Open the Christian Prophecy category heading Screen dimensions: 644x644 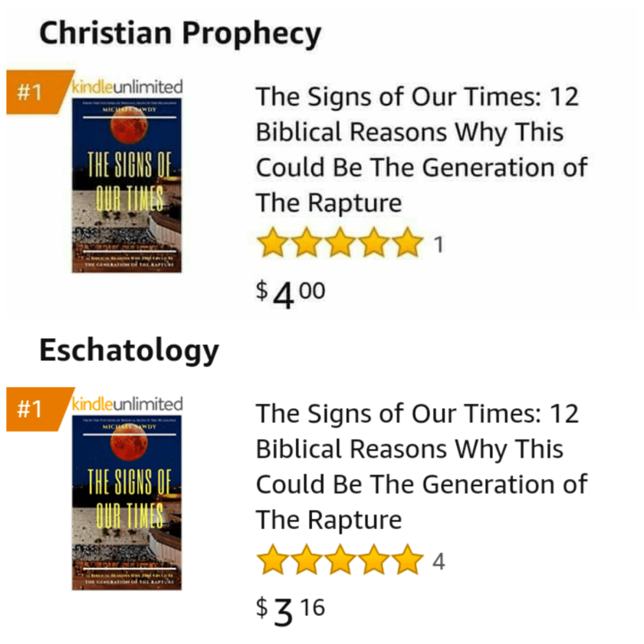tap(179, 34)
